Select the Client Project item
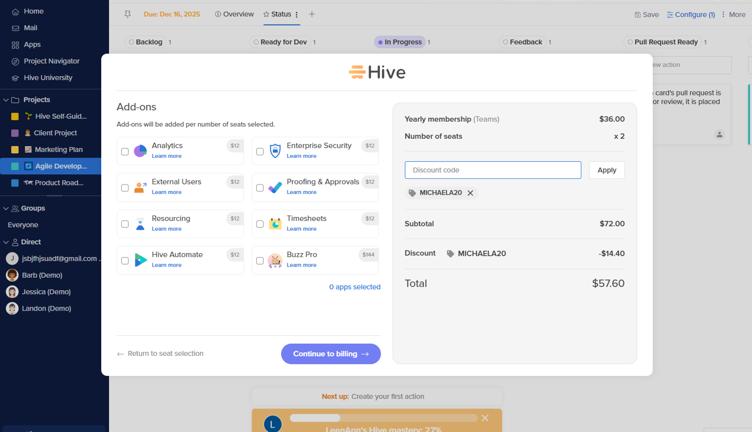This screenshot has width=752, height=432. (50, 133)
